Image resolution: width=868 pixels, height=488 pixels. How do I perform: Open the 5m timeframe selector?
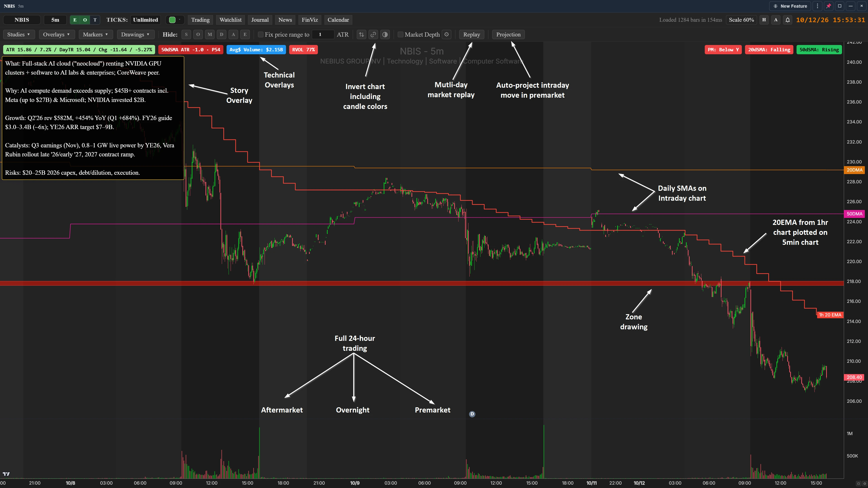click(55, 20)
